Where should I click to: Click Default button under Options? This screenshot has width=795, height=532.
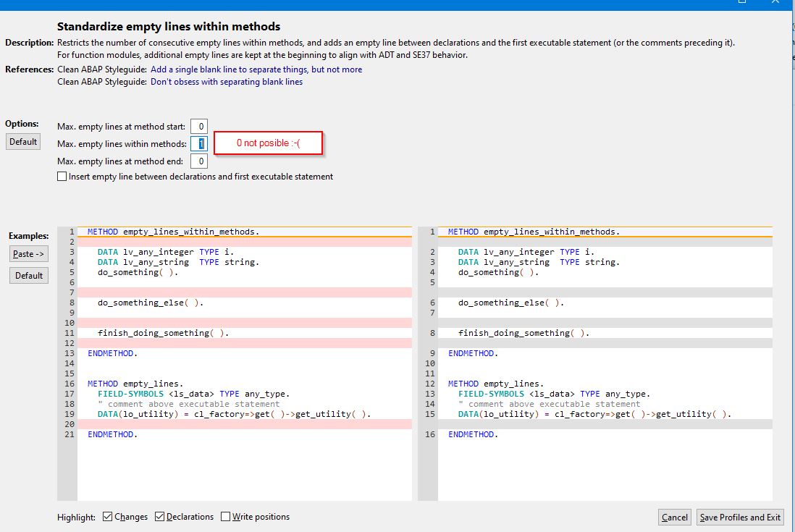point(22,141)
